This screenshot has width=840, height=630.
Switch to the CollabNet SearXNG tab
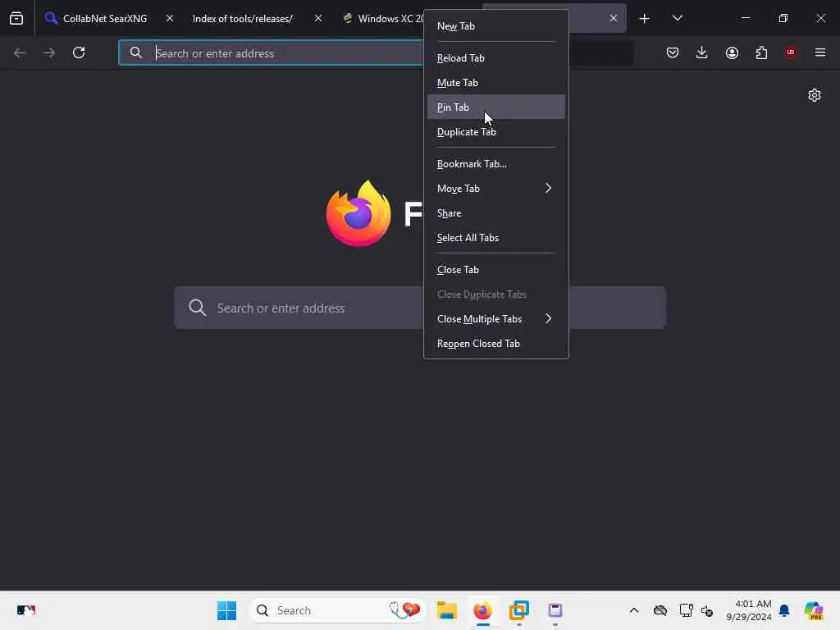tap(105, 19)
